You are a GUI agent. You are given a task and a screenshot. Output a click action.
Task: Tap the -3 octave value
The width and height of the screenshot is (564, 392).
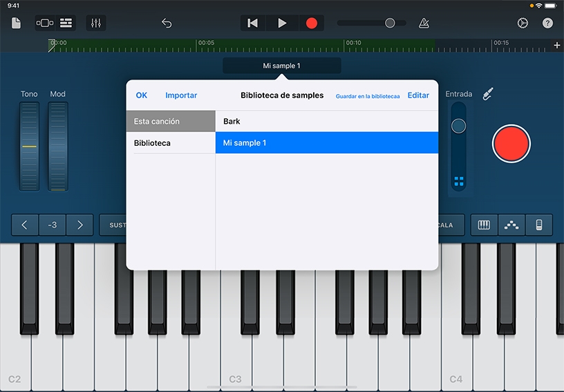coord(52,225)
